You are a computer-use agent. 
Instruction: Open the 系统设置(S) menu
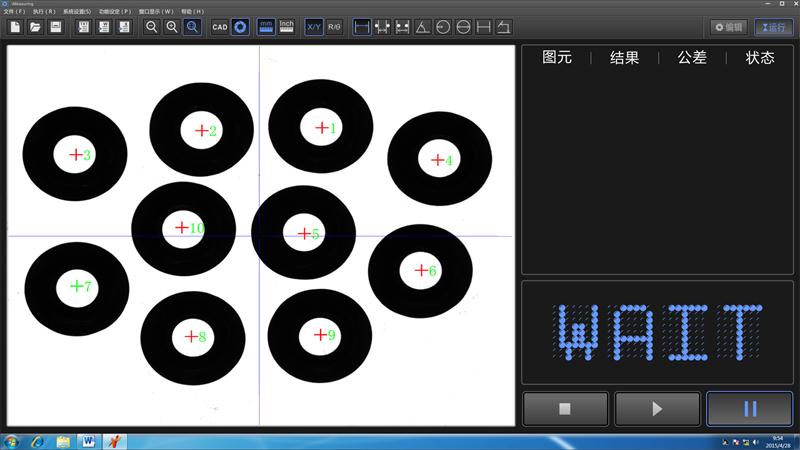[77, 11]
